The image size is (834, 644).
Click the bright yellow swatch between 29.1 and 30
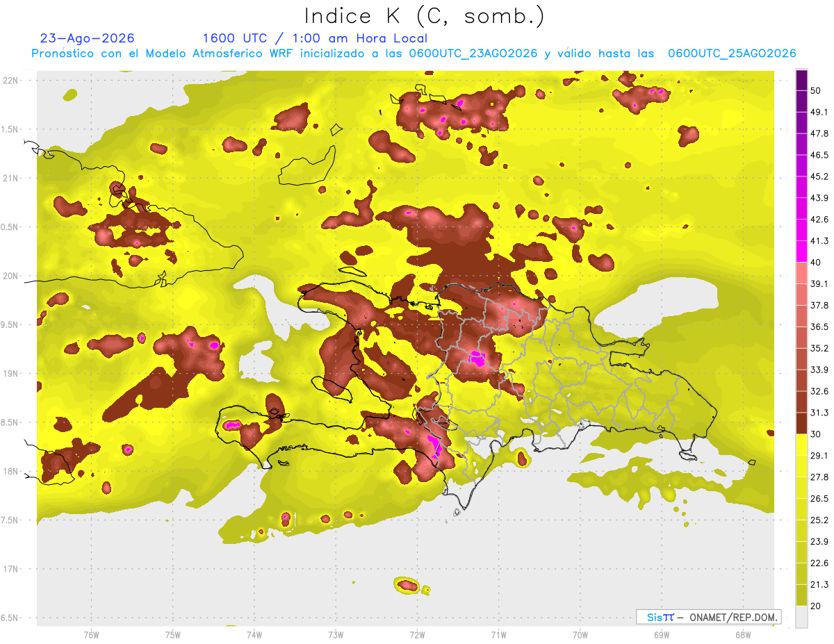[x=801, y=445]
